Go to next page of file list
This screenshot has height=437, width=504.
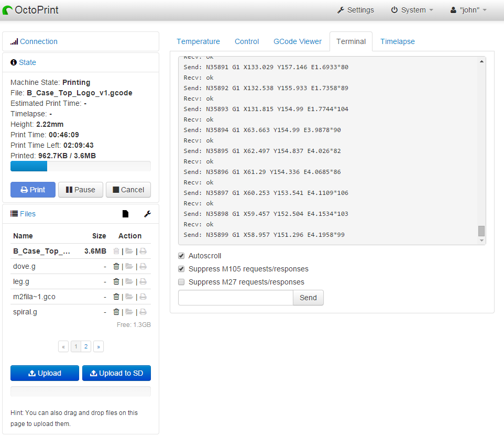(98, 346)
